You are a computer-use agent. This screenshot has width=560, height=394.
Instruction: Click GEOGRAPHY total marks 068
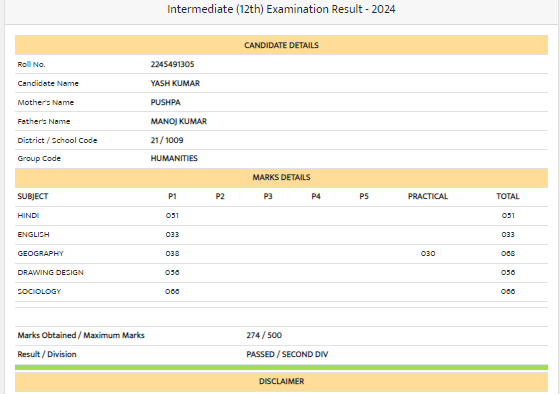tap(508, 253)
